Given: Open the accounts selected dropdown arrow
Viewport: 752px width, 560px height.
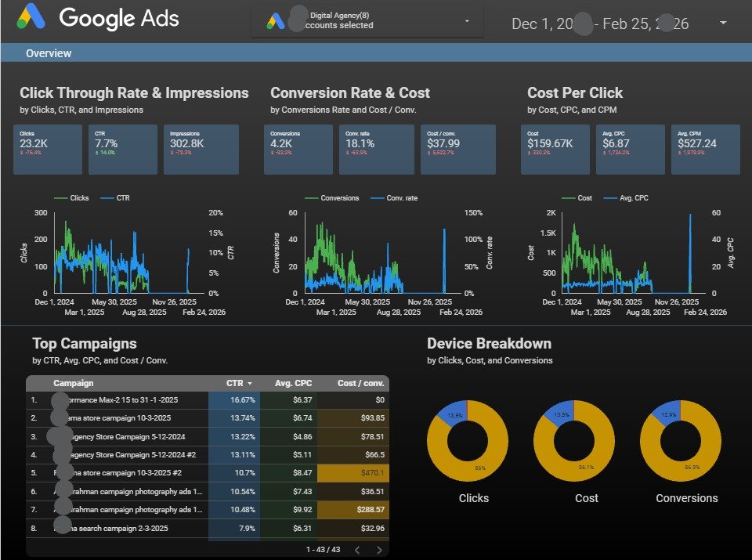Looking at the screenshot, I should [x=468, y=21].
